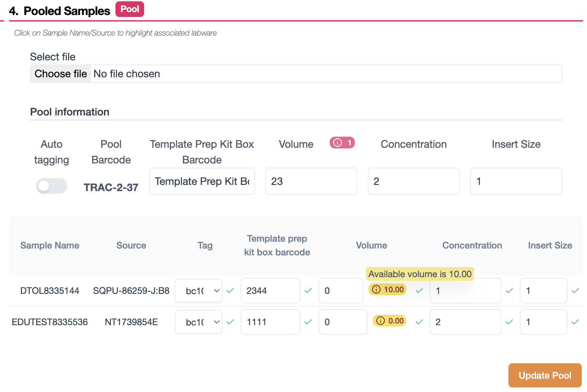Click the checkmark after EDUTEST8335536 insert size

(x=575, y=322)
